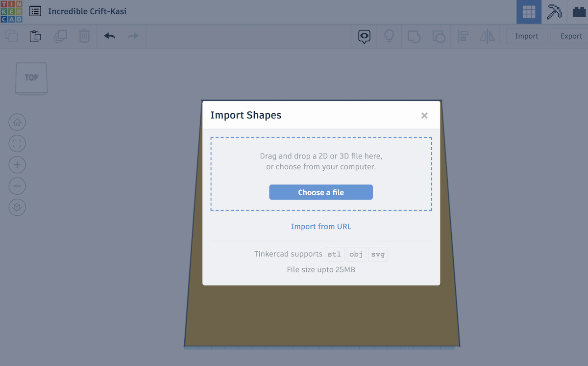Click the Paste icon
588x366 pixels.
pyautogui.click(x=35, y=36)
